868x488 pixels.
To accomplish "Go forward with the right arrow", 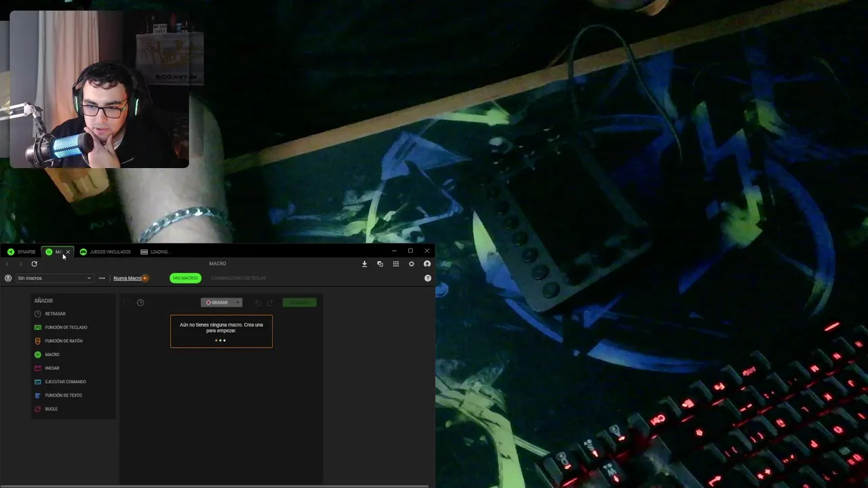I will pyautogui.click(x=20, y=264).
